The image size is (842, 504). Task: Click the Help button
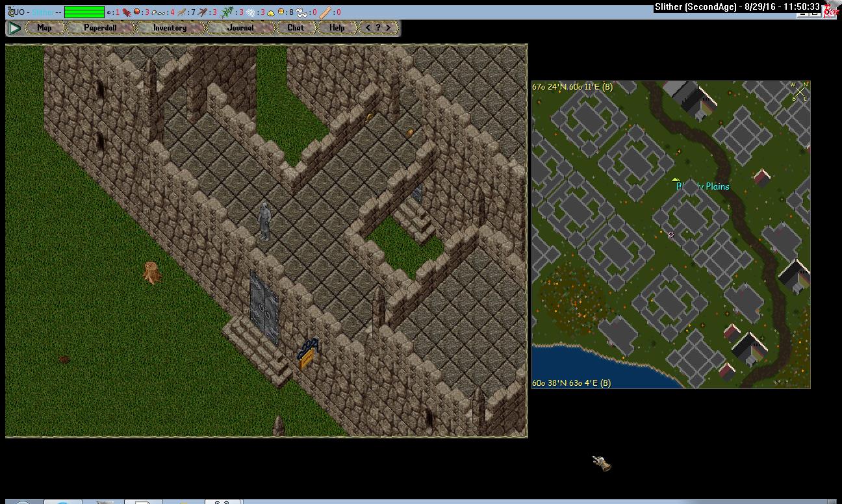click(x=337, y=28)
